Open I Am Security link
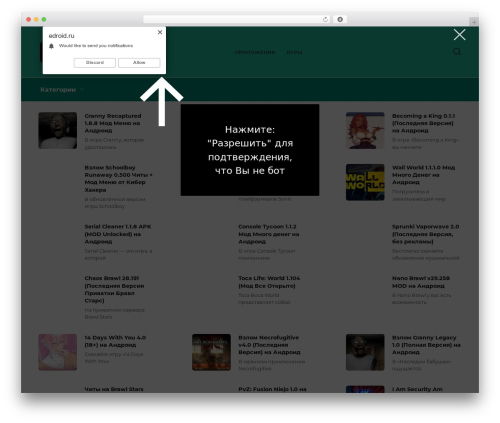 [417, 389]
